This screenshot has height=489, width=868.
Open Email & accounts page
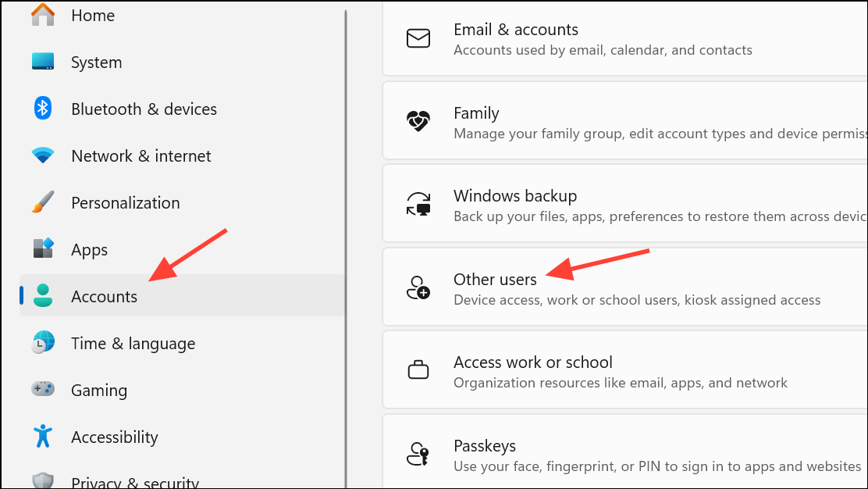tap(625, 38)
